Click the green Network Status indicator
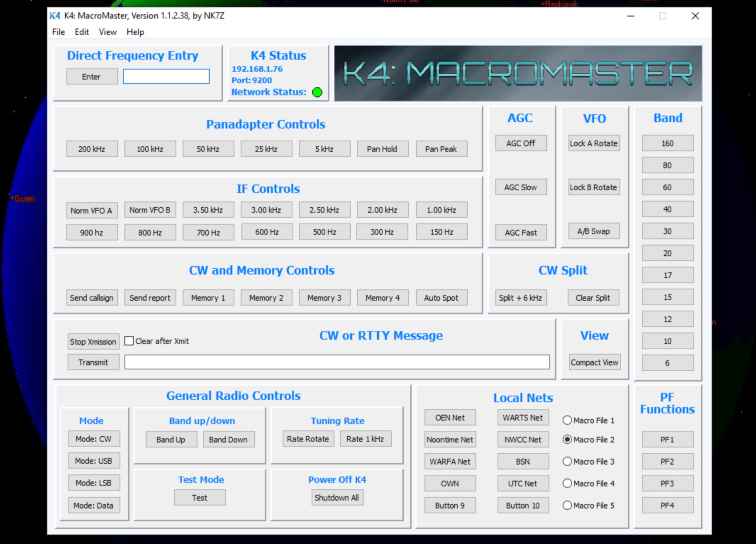The width and height of the screenshot is (756, 544). (317, 92)
